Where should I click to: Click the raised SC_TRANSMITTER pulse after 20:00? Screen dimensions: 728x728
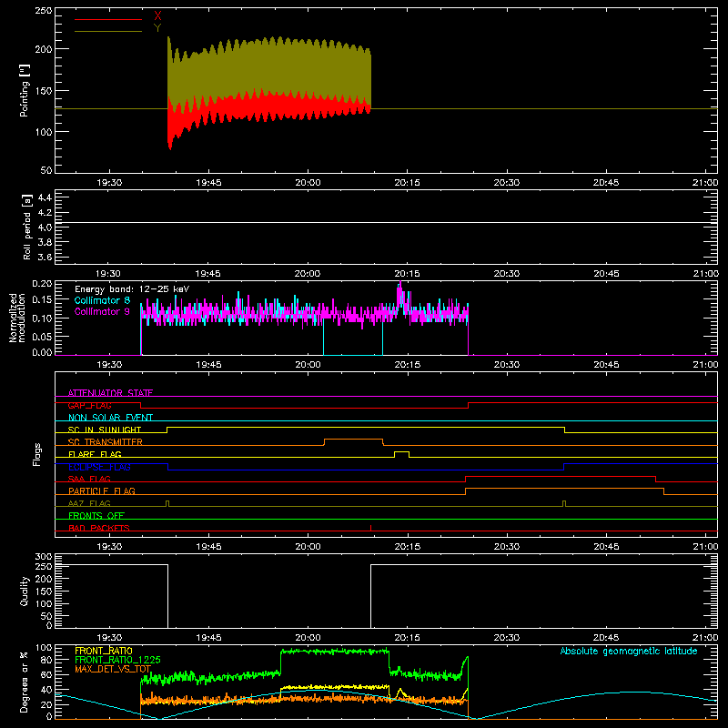click(x=353, y=440)
